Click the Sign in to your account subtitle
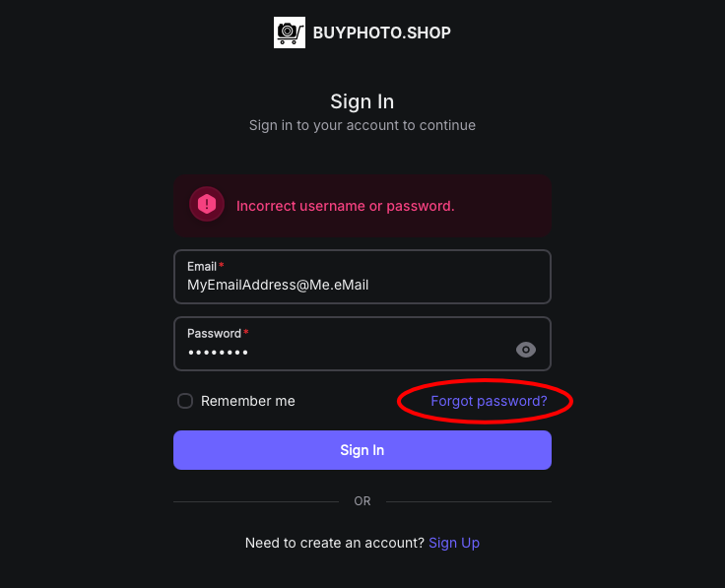725x588 pixels. (362, 125)
